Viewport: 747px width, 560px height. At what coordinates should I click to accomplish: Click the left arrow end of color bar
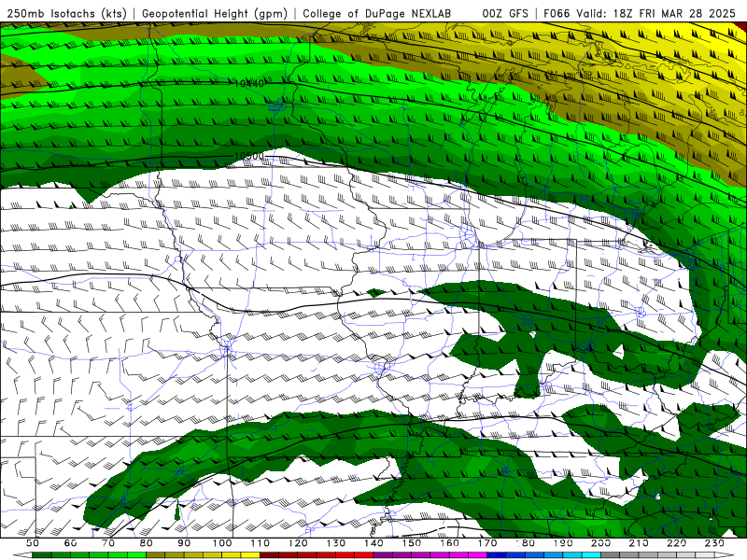tap(22, 555)
